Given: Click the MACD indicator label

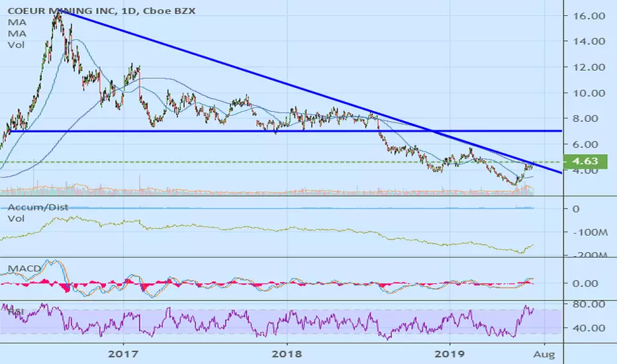Looking at the screenshot, I should click(x=24, y=269).
